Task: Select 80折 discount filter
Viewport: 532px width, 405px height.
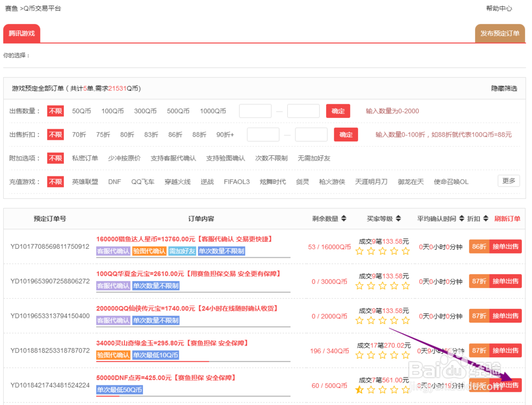Action: [x=127, y=134]
